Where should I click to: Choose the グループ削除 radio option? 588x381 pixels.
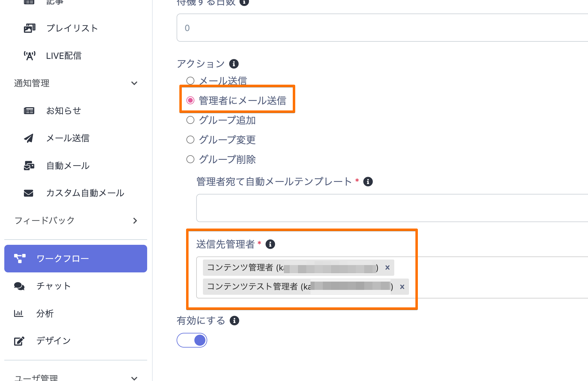coord(190,159)
